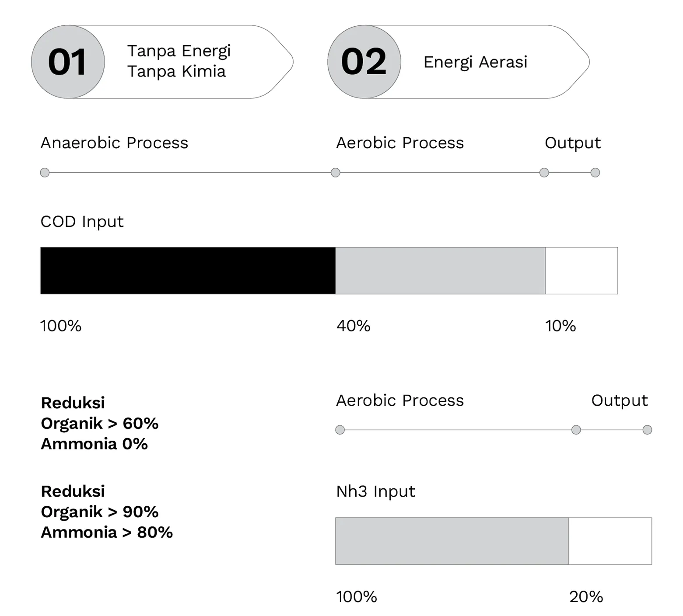The width and height of the screenshot is (683, 616).
Task: Click the black 100% COD bar segment
Action: coord(188,271)
